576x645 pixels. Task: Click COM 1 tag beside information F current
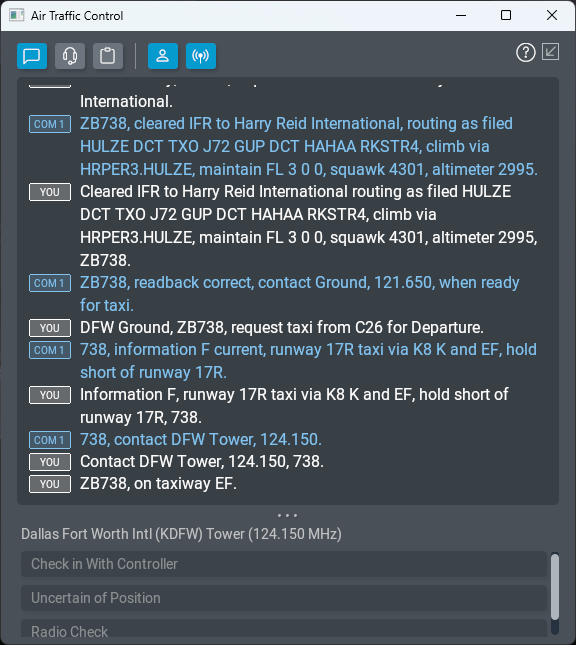coord(50,350)
